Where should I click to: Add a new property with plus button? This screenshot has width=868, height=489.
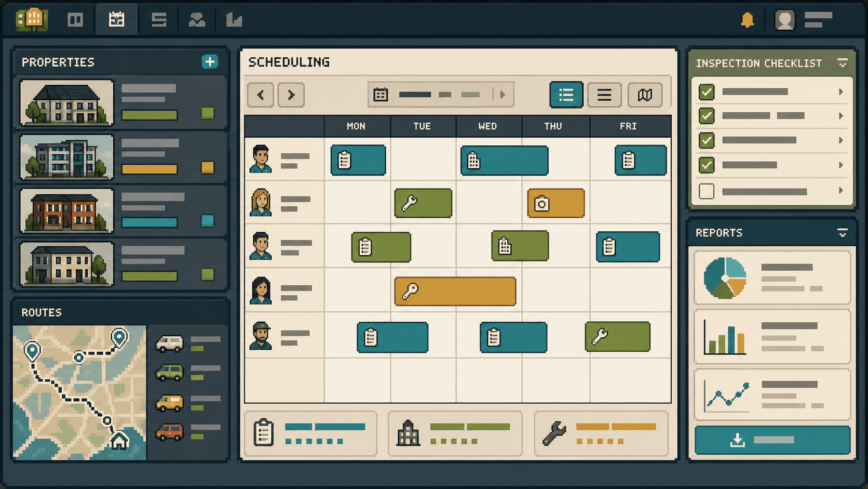[210, 62]
